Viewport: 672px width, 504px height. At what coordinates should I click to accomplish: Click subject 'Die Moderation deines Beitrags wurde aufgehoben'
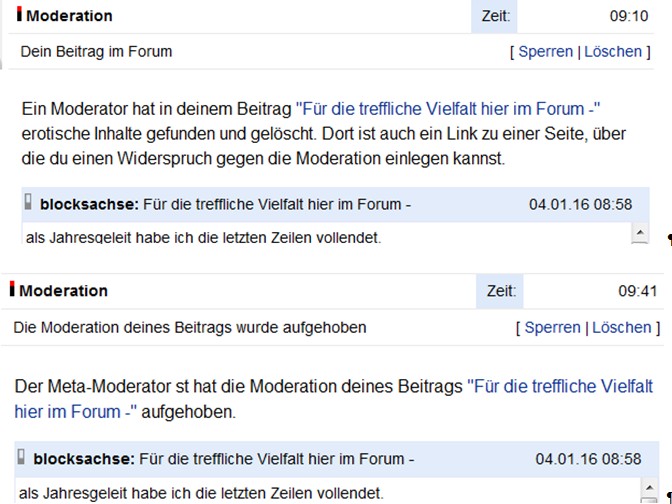tap(190, 327)
